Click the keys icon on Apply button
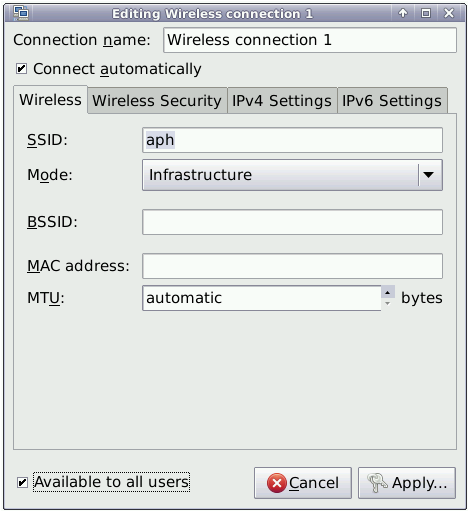The height and width of the screenshot is (512, 470). pos(377,483)
